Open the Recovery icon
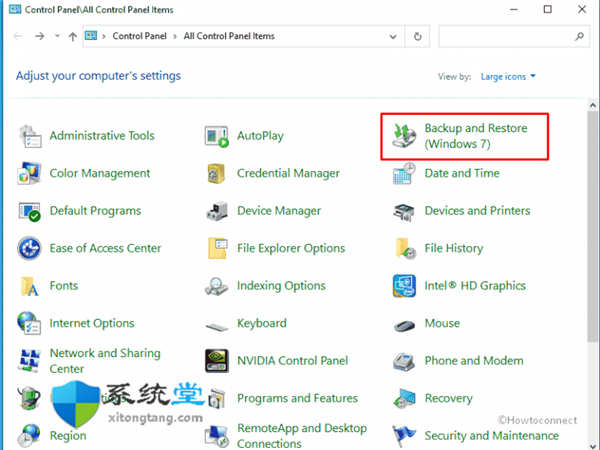 [404, 398]
